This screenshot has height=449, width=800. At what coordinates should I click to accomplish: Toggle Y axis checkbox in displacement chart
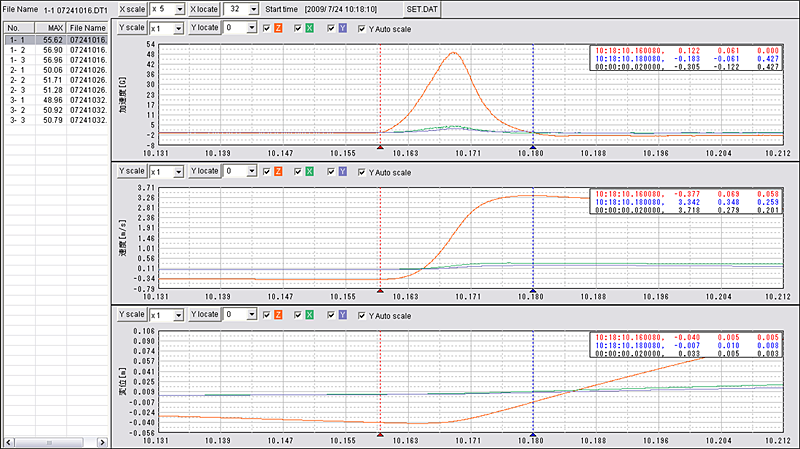331,315
